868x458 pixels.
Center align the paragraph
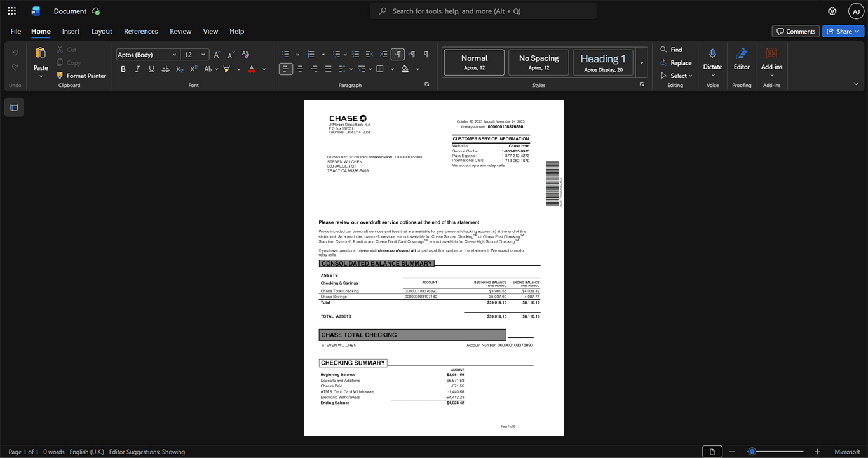300,69
